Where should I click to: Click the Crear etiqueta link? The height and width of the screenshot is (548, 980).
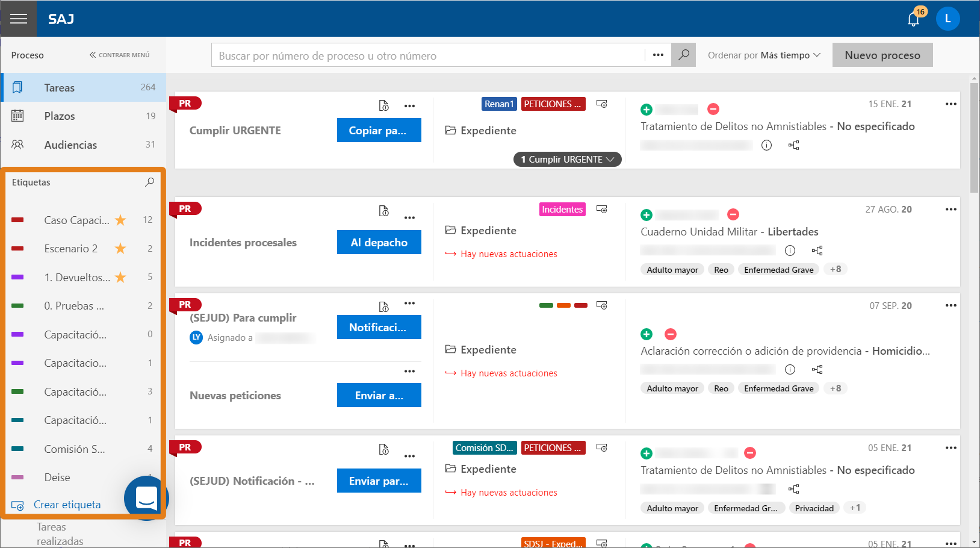coord(67,505)
